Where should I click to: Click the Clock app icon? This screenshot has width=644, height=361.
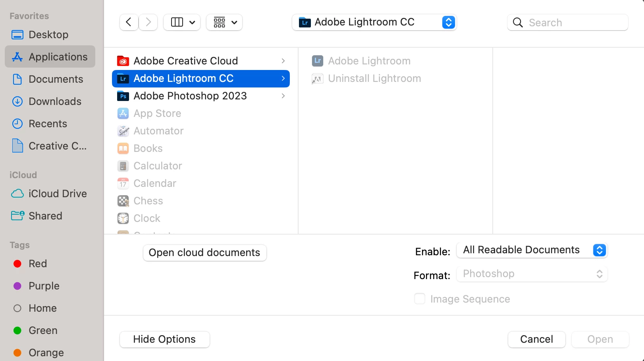(x=123, y=218)
